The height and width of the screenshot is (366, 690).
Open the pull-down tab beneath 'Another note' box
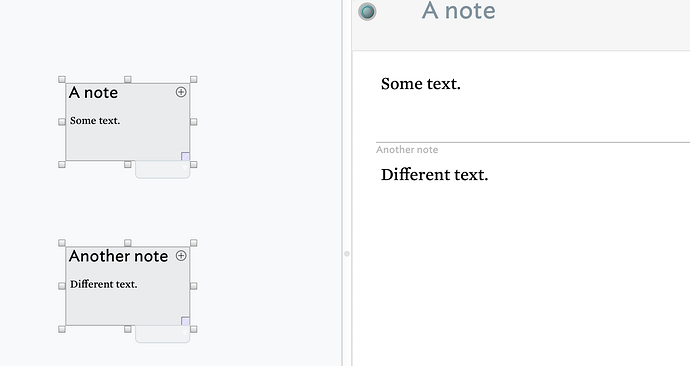click(162, 334)
